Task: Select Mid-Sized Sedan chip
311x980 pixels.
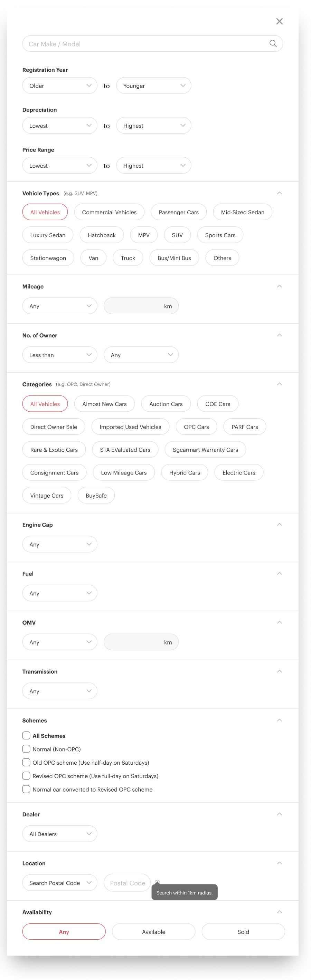Action: click(x=242, y=212)
